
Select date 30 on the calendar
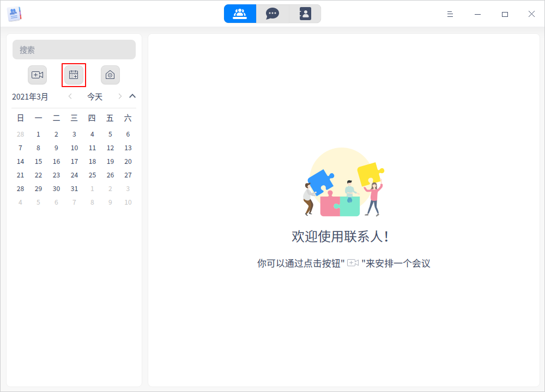pyautogui.click(x=56, y=188)
